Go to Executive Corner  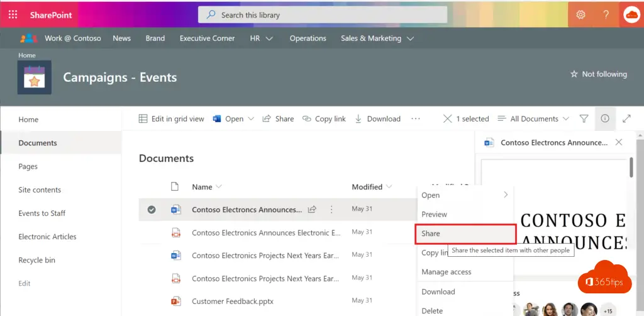[x=208, y=38]
